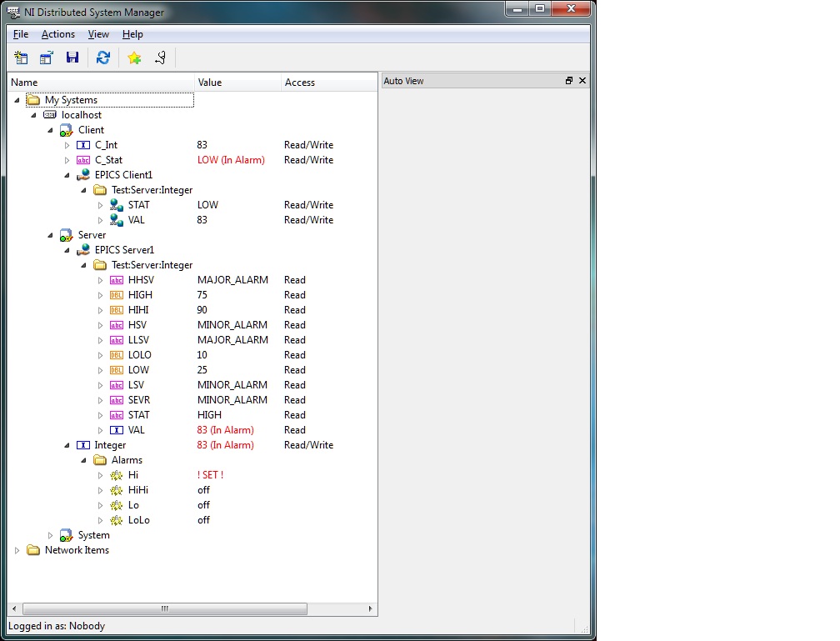
Task: Close the Auto View panel
Action: coord(582,81)
